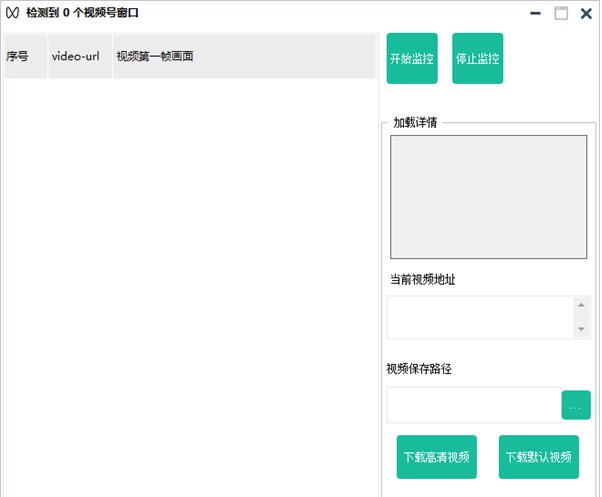Screen dimensions: 602x497
Task: Click into the 视频保存路径 input field
Action: point(474,405)
